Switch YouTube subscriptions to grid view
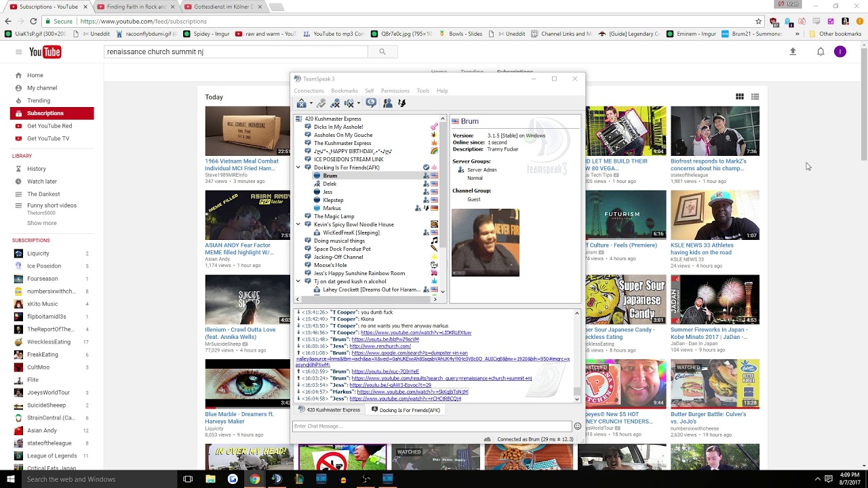 (740, 97)
